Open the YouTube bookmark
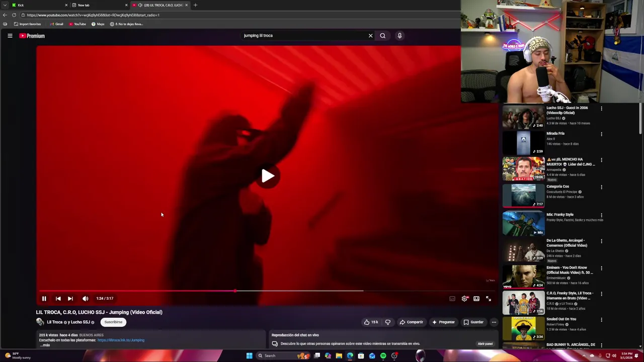 [77, 24]
